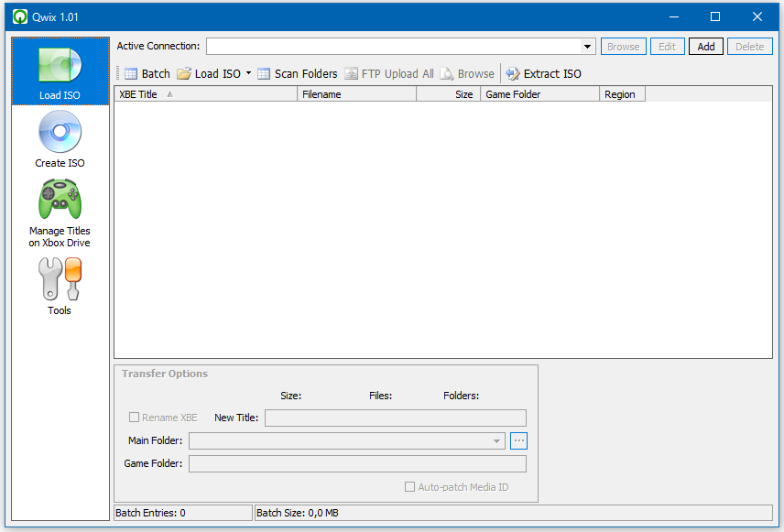Click the Edit connection button
Screen dimensions: 784x532
click(667, 47)
